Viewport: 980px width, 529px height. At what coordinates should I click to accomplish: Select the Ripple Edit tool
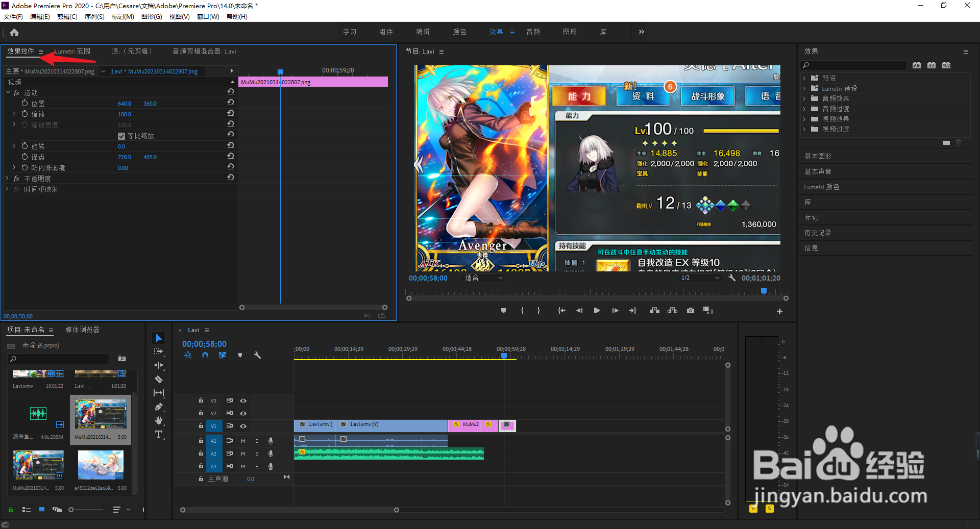point(159,365)
